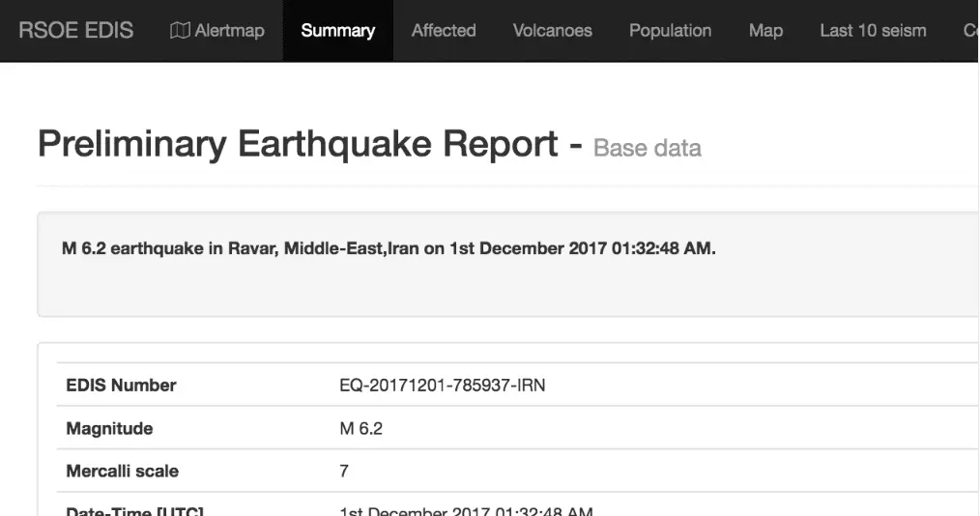Open the Affected tab
Screen dimensions: 980x516
point(444,31)
